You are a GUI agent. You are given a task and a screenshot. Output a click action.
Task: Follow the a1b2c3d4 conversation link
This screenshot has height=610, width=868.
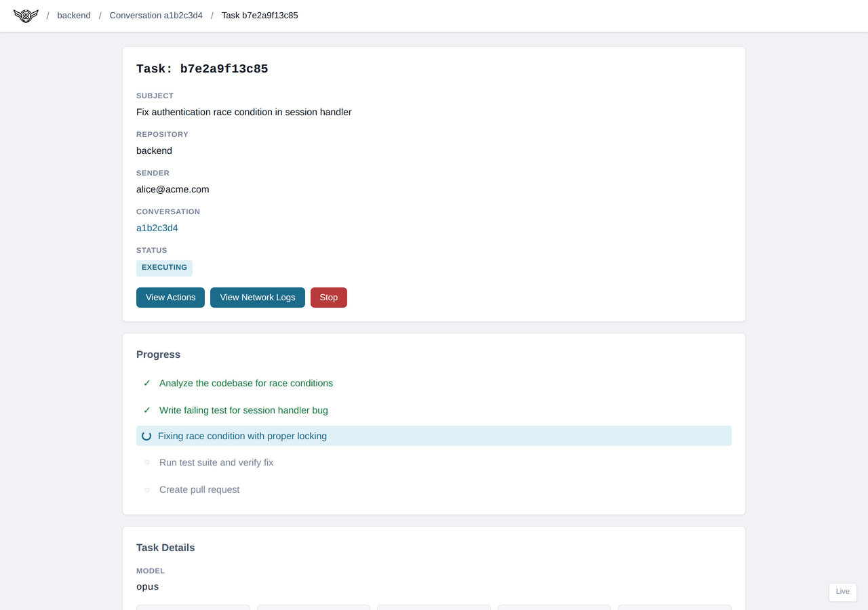click(157, 228)
